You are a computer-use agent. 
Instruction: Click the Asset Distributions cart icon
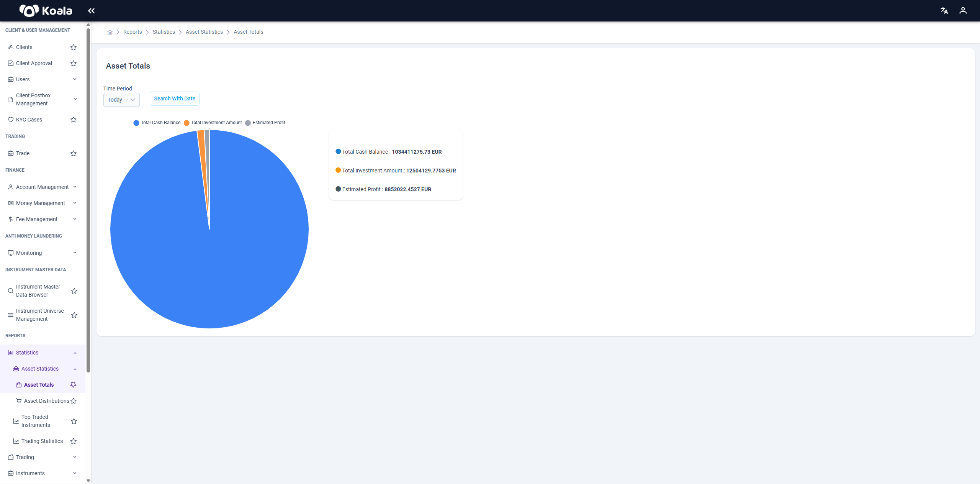click(x=18, y=401)
